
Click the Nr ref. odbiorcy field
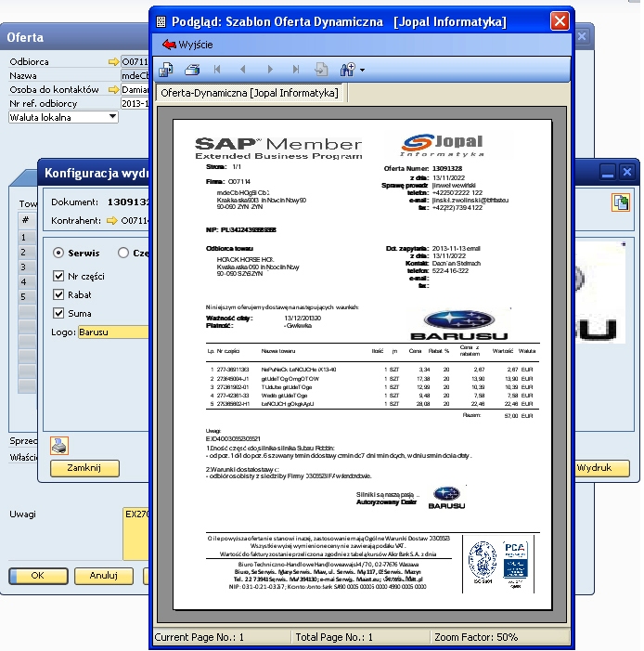pos(135,103)
